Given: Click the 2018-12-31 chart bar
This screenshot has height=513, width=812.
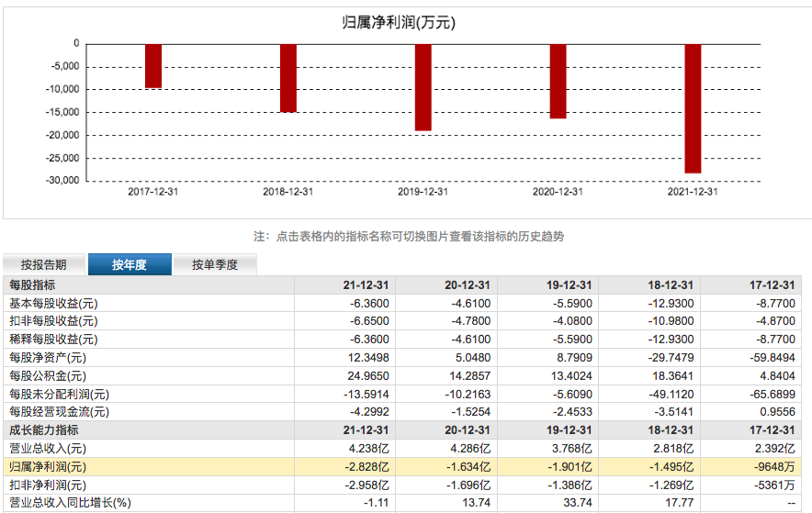Looking at the screenshot, I should pyautogui.click(x=288, y=78).
